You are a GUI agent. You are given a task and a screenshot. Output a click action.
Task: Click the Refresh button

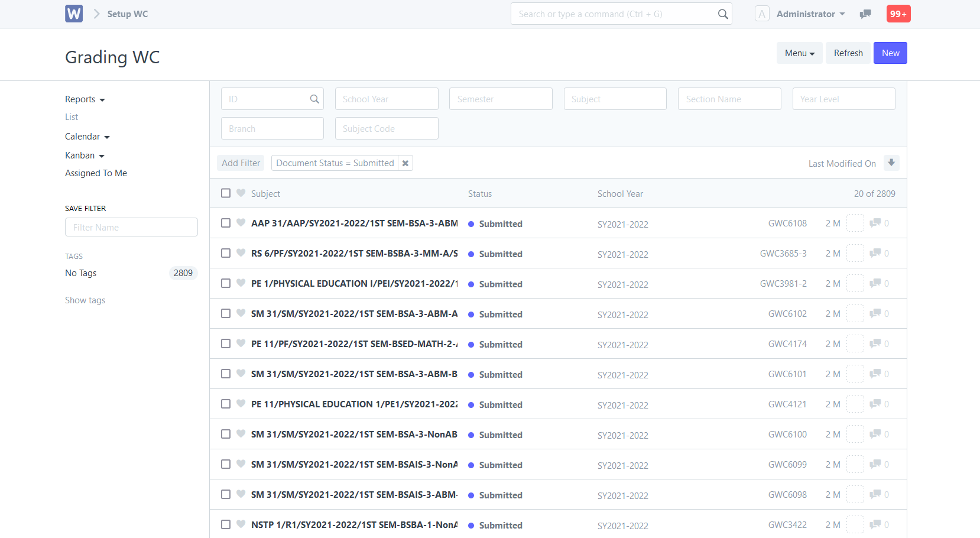tap(848, 53)
